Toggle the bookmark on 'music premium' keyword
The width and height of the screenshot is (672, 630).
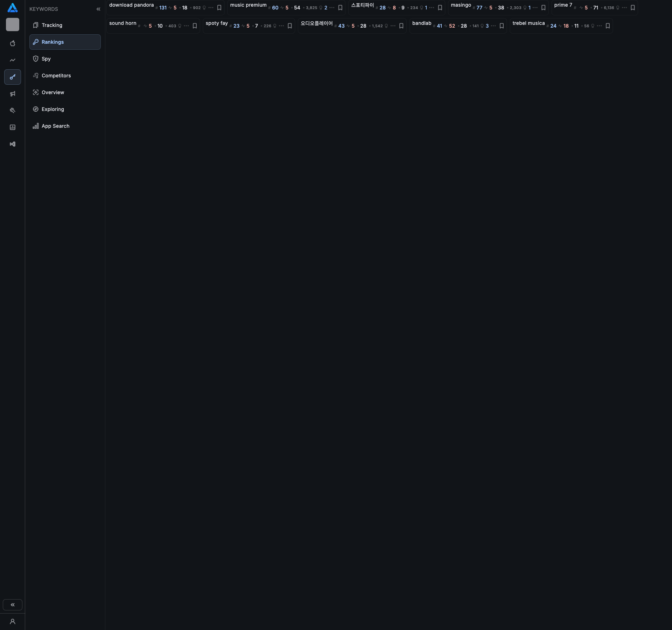tap(341, 7)
